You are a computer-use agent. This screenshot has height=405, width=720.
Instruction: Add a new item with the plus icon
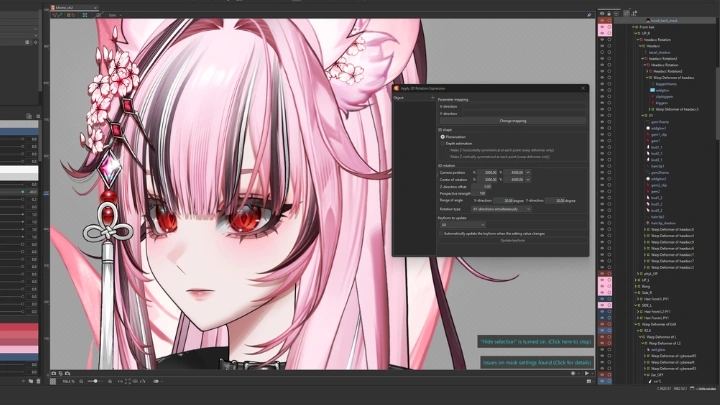[23, 381]
